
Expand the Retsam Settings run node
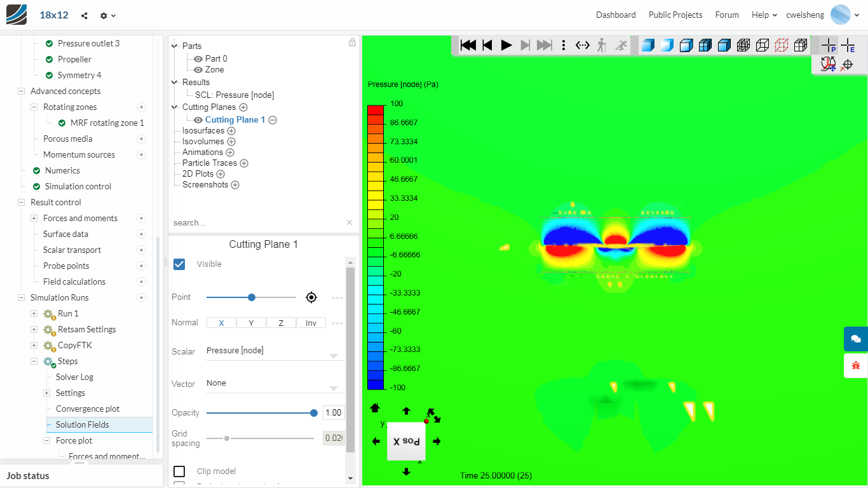pyautogui.click(x=34, y=330)
